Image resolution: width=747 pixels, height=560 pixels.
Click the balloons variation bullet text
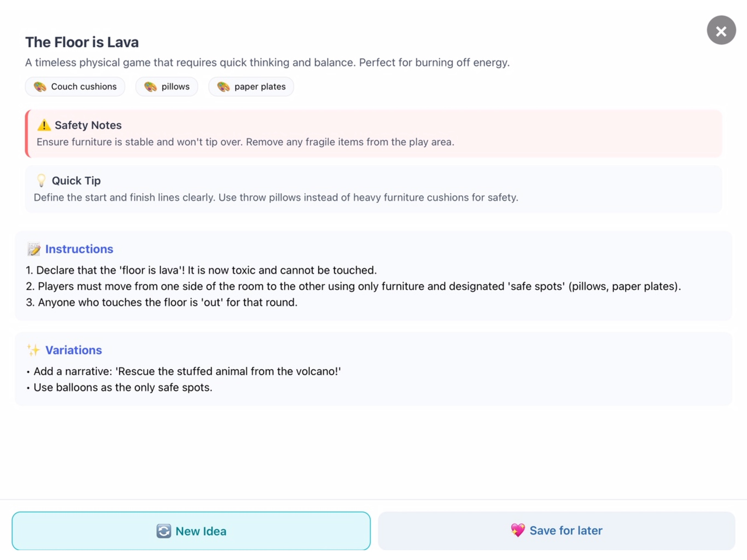pyautogui.click(x=123, y=387)
